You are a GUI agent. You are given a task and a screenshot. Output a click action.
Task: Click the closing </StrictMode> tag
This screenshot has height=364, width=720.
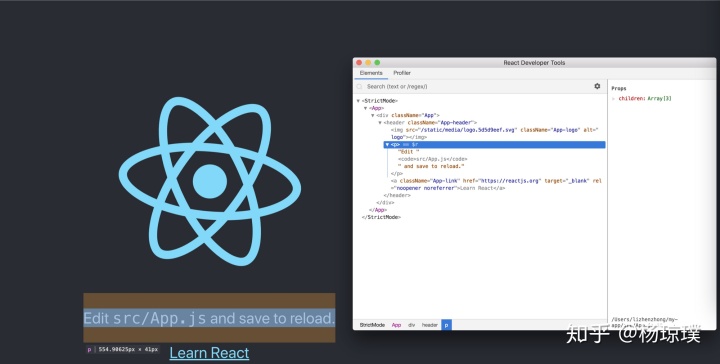381,217
